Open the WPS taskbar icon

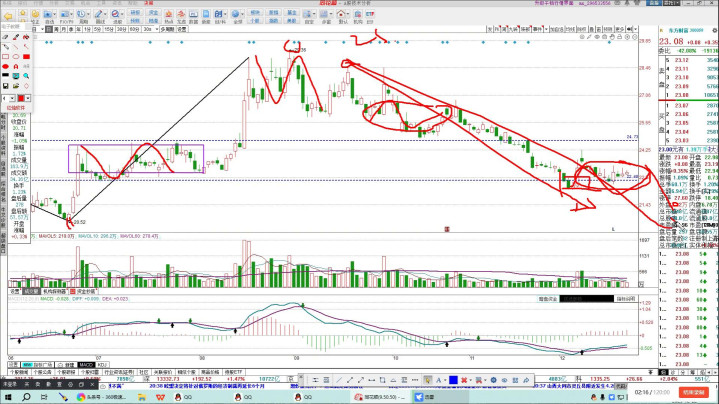160,397
